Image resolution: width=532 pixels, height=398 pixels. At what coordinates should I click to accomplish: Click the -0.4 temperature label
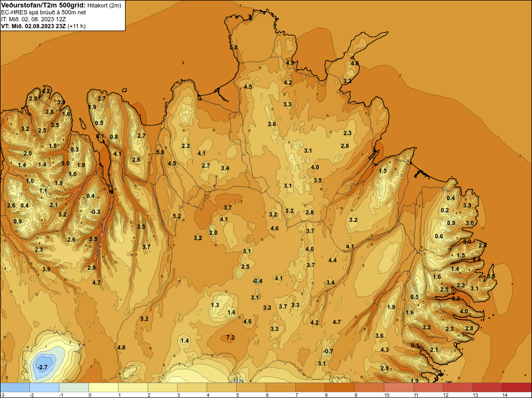tap(257, 281)
